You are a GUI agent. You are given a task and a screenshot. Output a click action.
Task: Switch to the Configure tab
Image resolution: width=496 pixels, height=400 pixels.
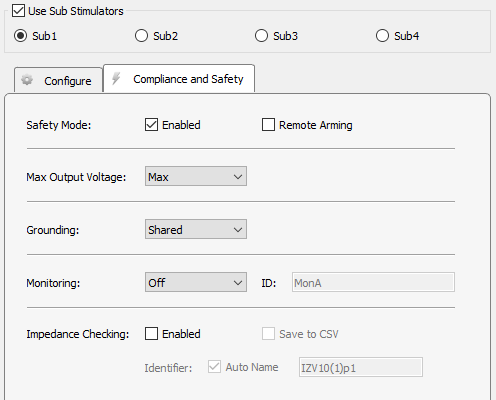pyautogui.click(x=58, y=80)
